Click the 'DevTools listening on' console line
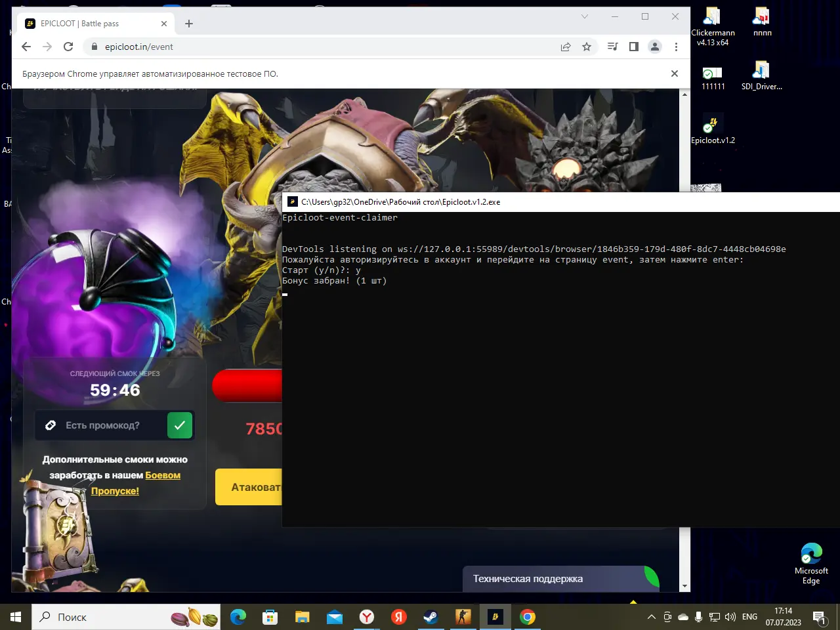 (x=534, y=249)
